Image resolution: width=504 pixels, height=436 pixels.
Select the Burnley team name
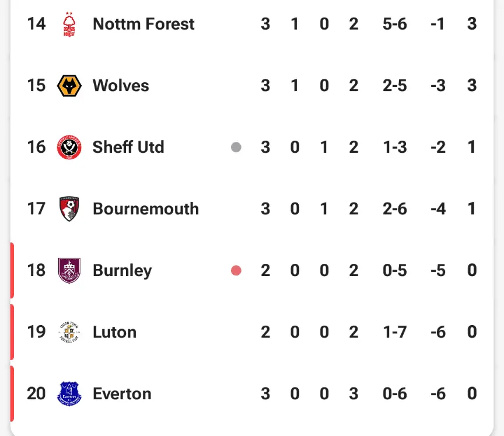tap(122, 271)
